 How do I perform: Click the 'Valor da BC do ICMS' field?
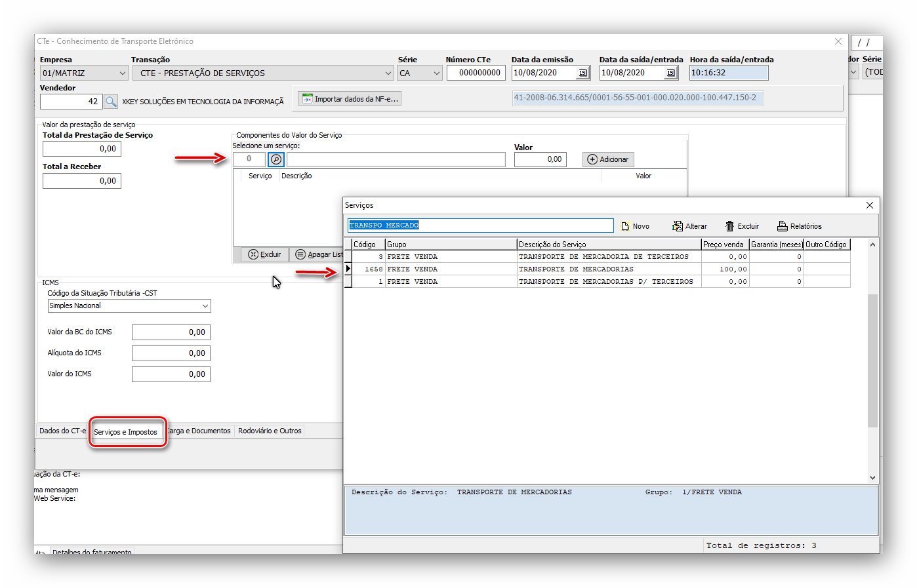pos(171,332)
